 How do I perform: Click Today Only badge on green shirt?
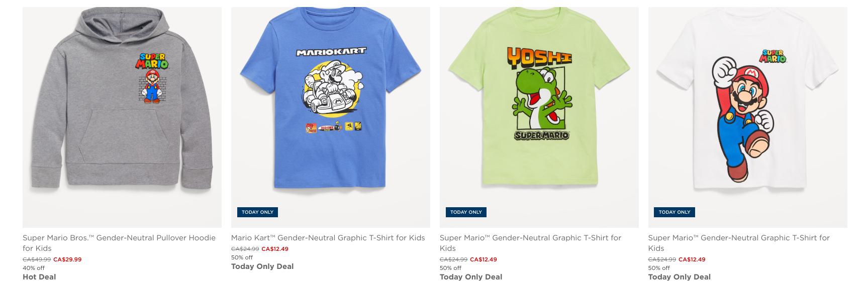pos(466,212)
